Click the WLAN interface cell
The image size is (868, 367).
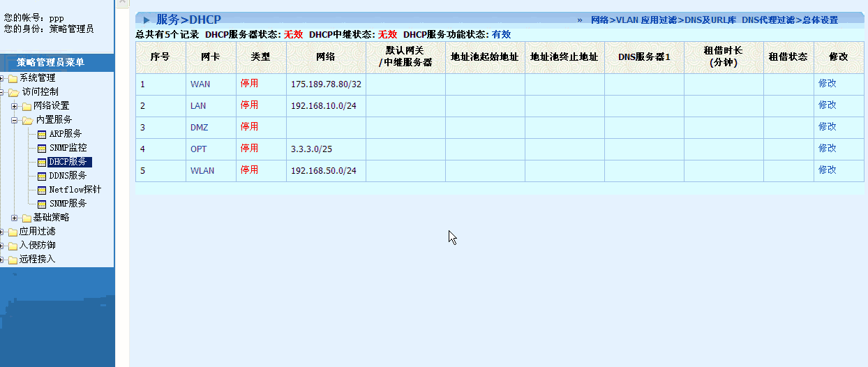[211, 171]
